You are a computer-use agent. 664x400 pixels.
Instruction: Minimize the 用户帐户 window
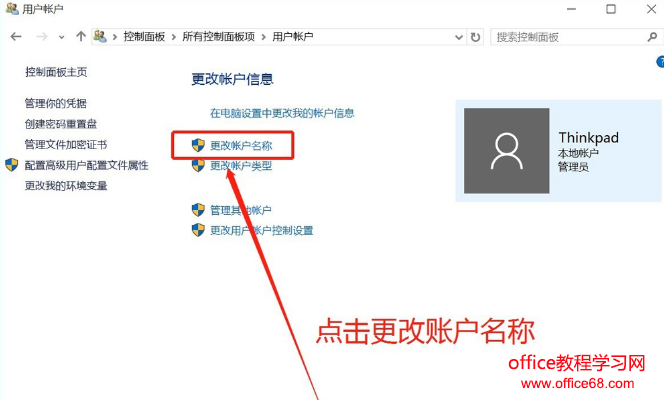571,9
